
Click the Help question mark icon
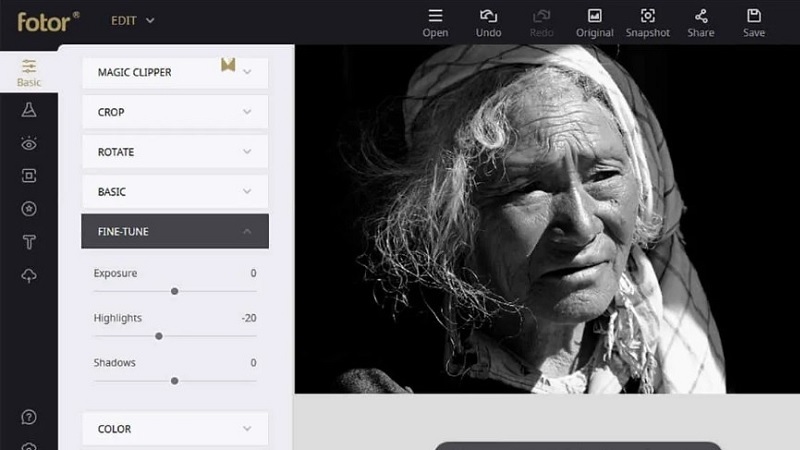tap(29, 416)
